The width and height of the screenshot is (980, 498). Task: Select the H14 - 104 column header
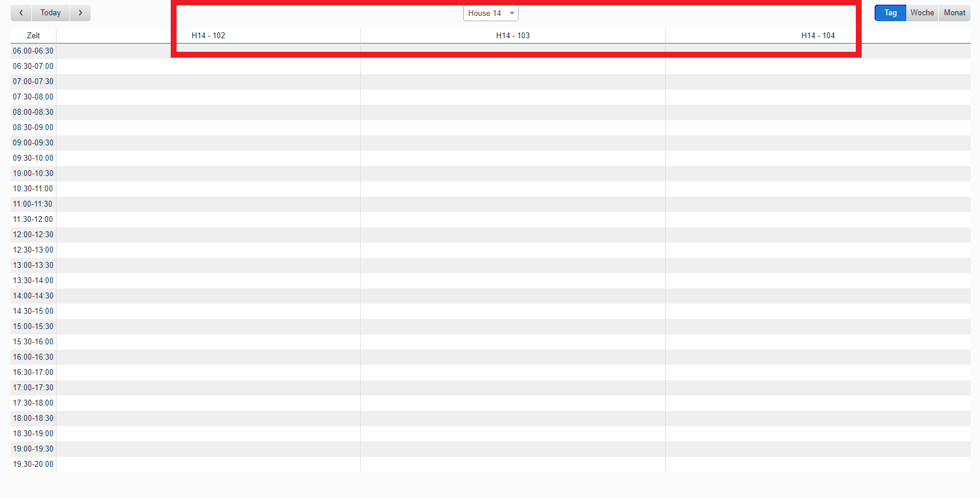click(x=818, y=35)
